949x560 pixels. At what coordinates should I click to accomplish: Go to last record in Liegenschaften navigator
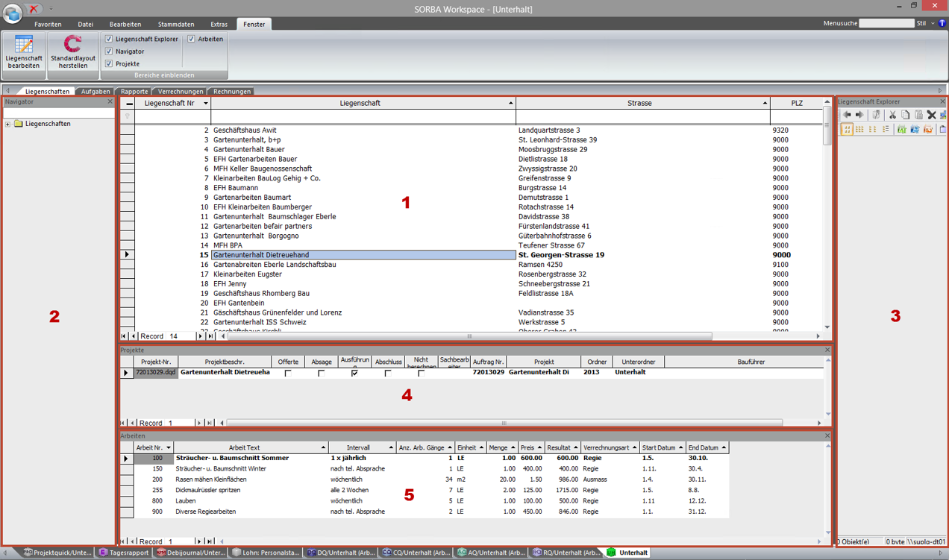point(211,336)
